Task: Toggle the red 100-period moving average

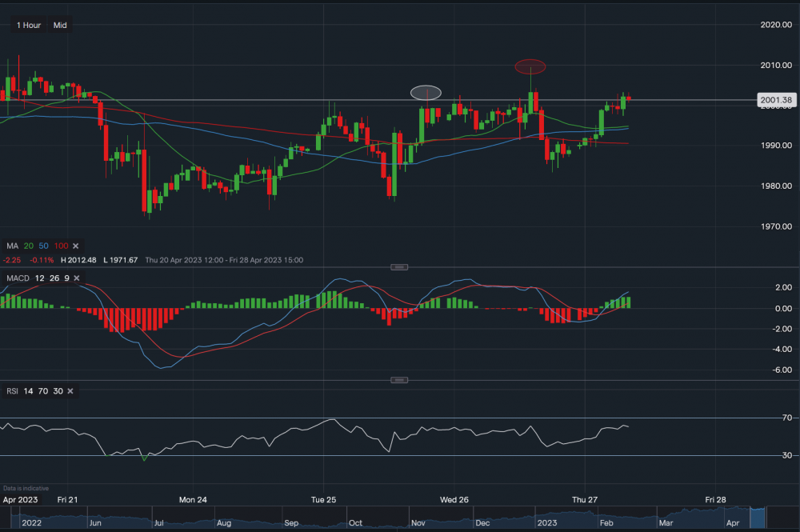Action: click(x=61, y=246)
